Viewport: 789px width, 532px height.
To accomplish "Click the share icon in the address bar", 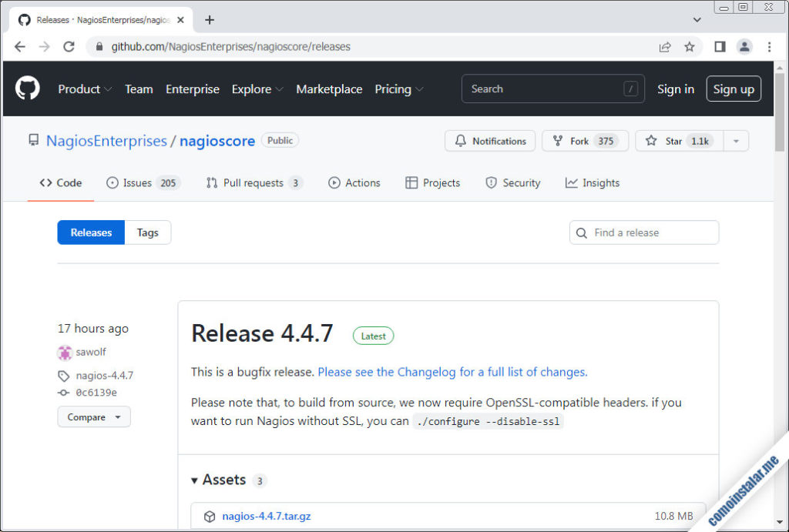I will (664, 46).
